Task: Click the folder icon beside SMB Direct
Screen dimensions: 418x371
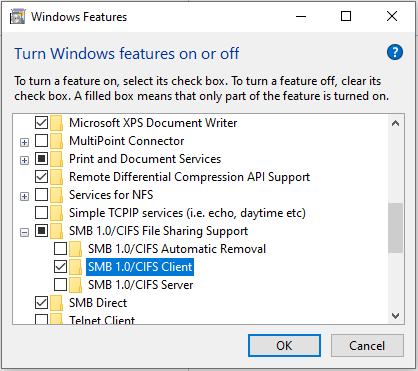Action: coord(56,303)
